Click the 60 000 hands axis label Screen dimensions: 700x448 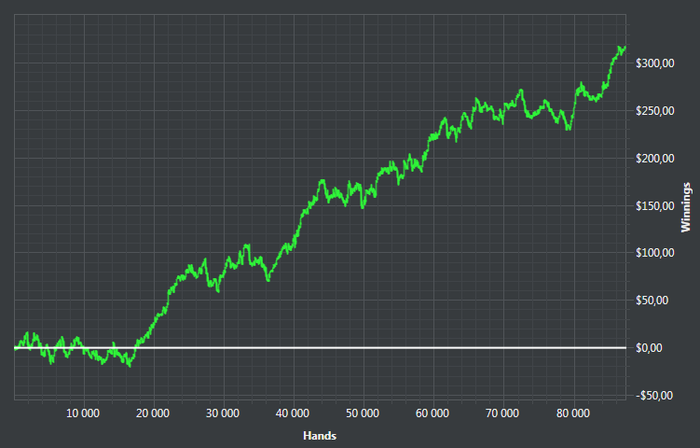click(433, 413)
